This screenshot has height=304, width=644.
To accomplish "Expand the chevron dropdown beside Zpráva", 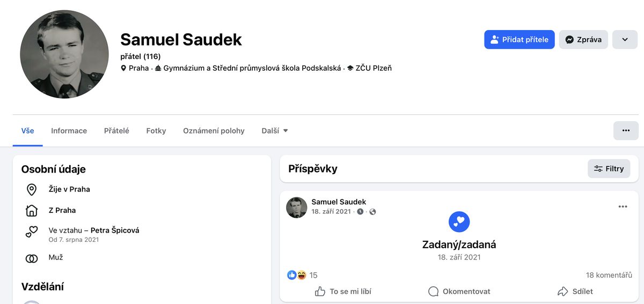I will 625,40.
